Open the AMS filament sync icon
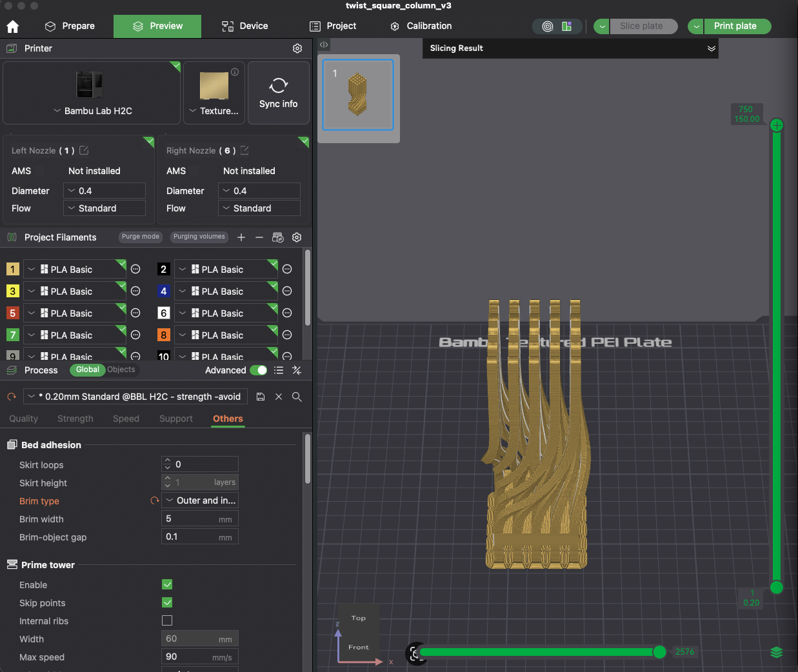Screen dimensions: 798x672 277,237
